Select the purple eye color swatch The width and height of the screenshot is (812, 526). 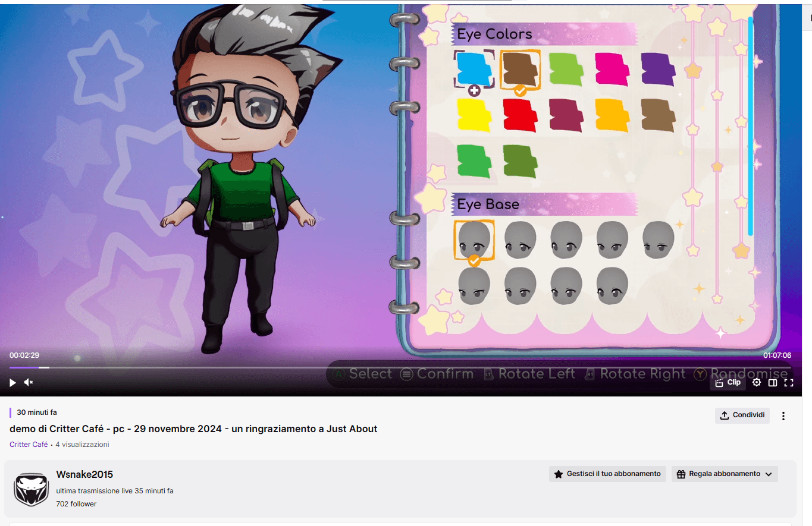point(658,69)
